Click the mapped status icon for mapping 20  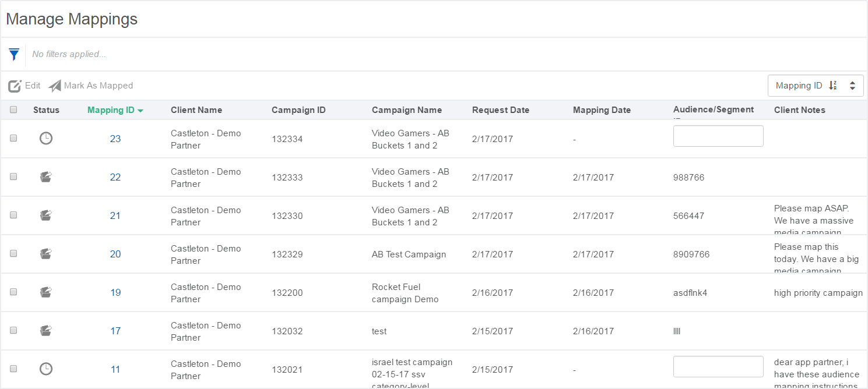[45, 254]
